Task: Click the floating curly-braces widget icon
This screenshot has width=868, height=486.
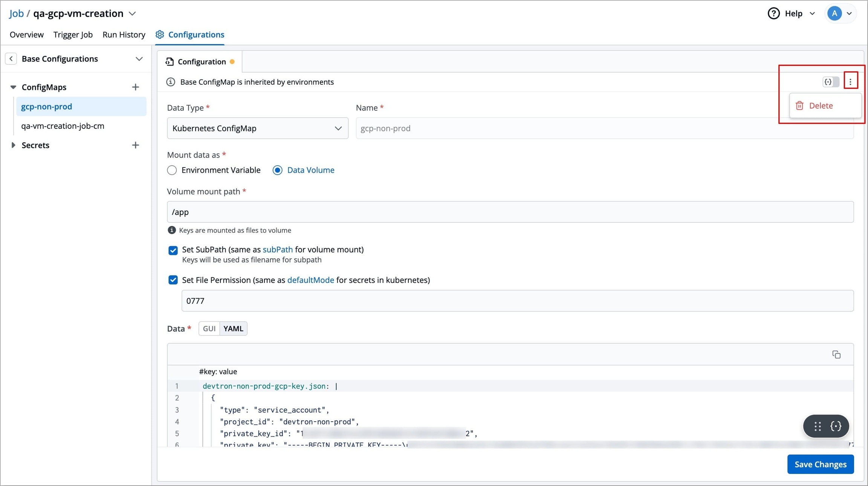Action: click(x=836, y=426)
